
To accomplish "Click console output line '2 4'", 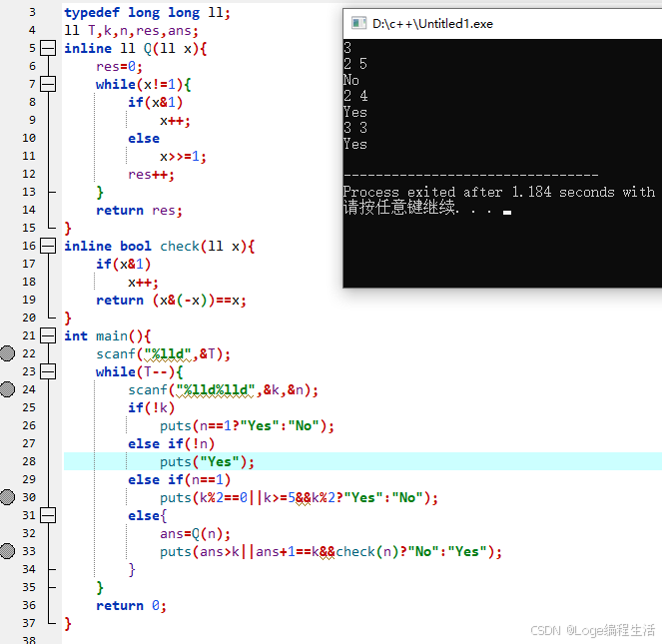I will pos(355,96).
